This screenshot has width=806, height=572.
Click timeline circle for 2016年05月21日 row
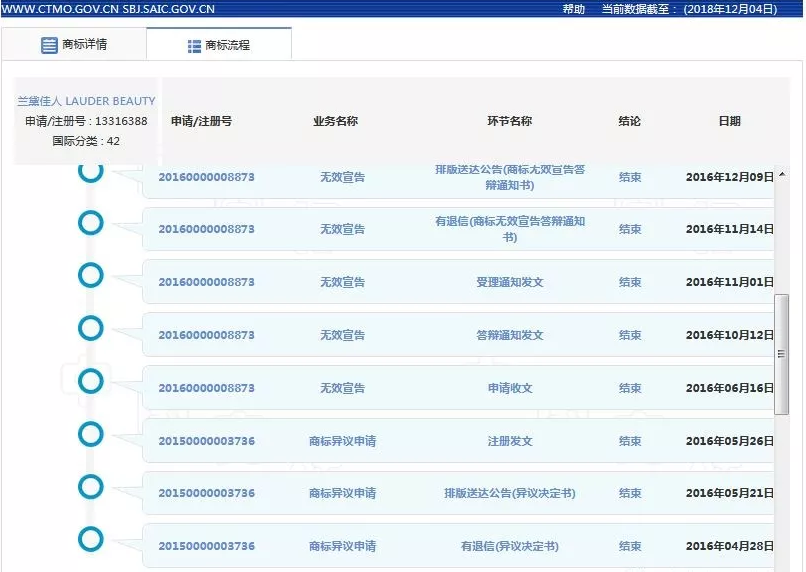coord(91,488)
